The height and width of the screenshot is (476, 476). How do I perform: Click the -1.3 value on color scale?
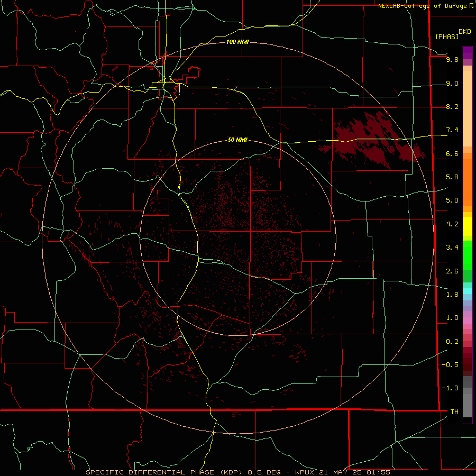451,388
